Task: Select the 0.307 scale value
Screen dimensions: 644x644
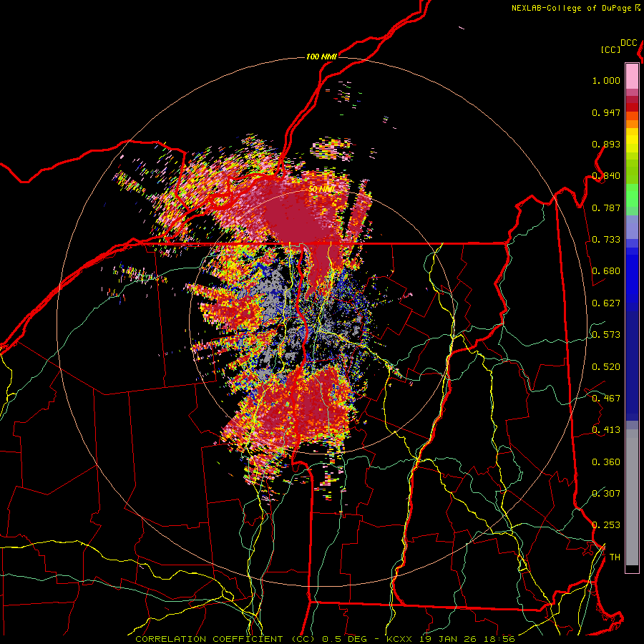Action: [606, 494]
